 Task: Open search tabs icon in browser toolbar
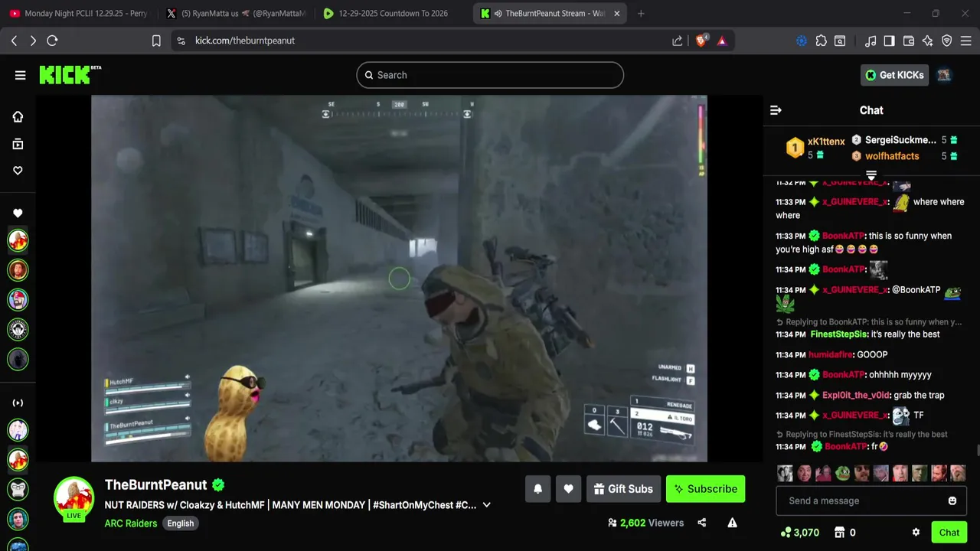[x=840, y=41]
